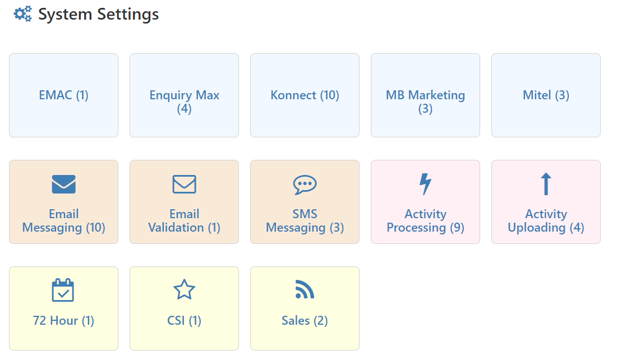Click the SMS Messaging (3) text
617x364 pixels.
pyautogui.click(x=305, y=221)
